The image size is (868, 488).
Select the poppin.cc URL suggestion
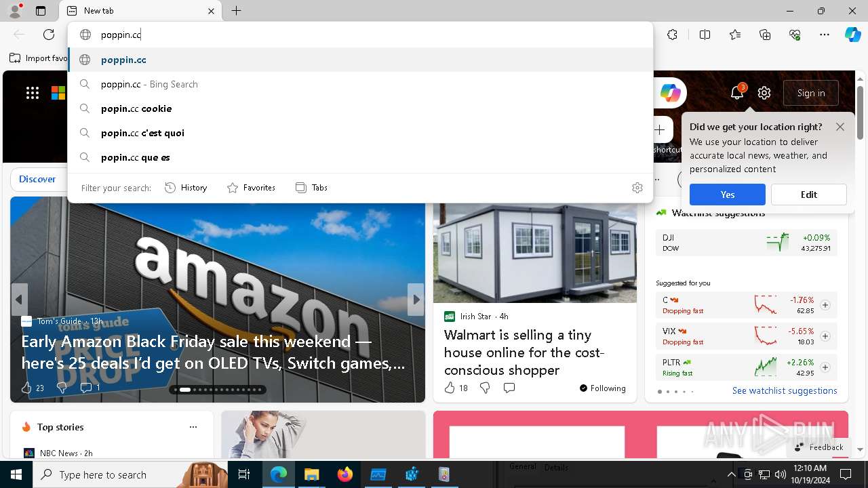(x=360, y=60)
